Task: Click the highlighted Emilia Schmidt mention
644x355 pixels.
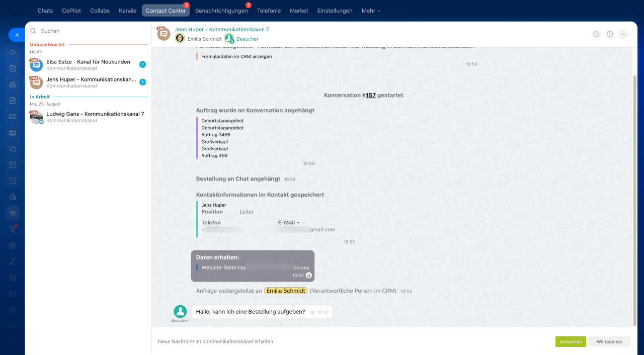Action: pos(286,291)
